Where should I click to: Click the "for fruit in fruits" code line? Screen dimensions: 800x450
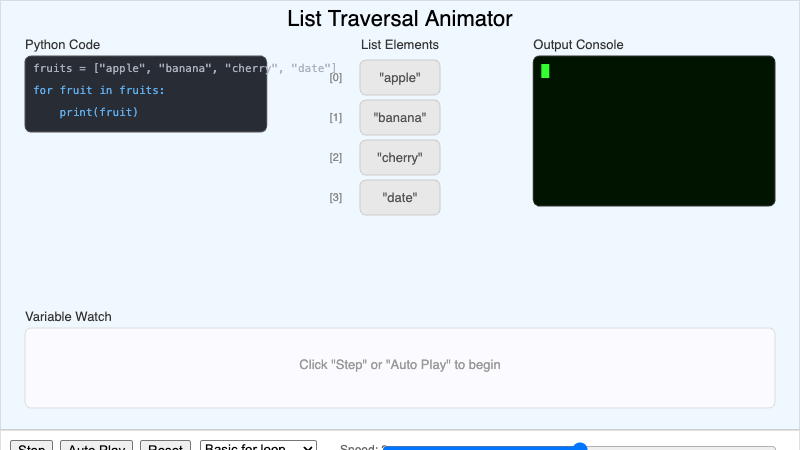coord(98,90)
